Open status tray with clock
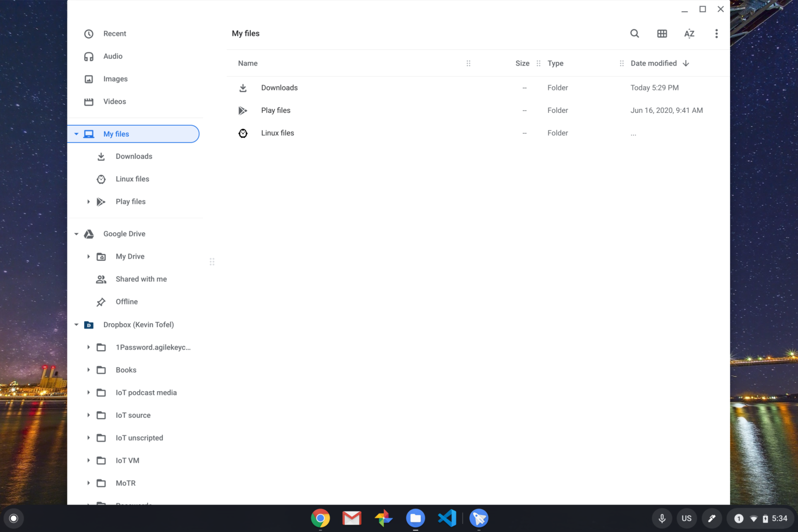798x532 pixels. click(761, 518)
